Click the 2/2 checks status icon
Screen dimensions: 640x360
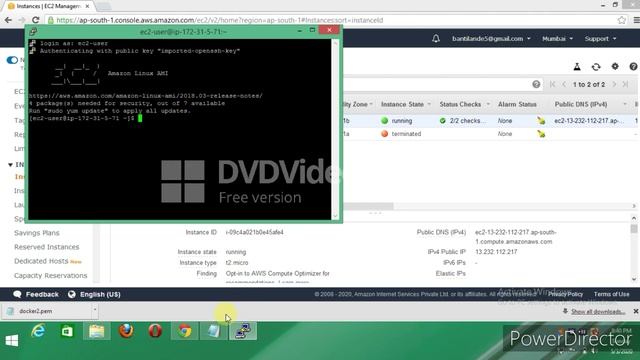coord(442,120)
